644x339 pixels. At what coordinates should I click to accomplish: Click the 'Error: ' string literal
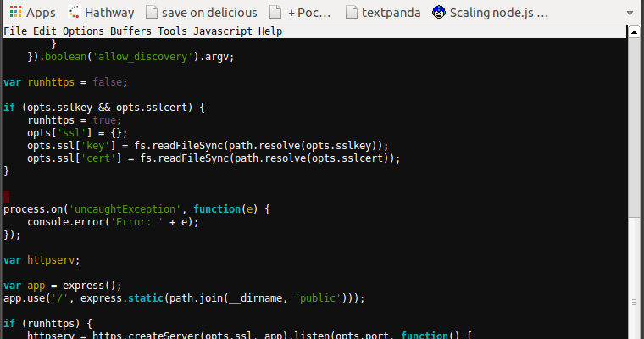[136, 222]
